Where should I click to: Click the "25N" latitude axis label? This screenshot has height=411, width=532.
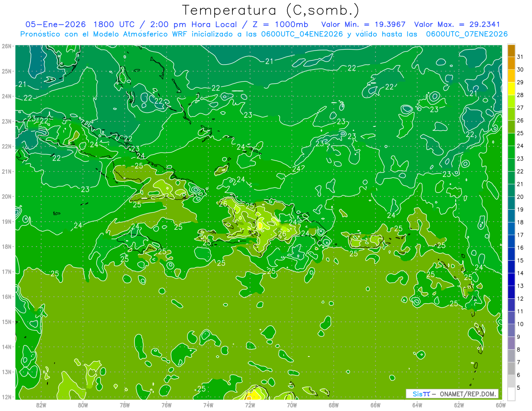pos(7,71)
